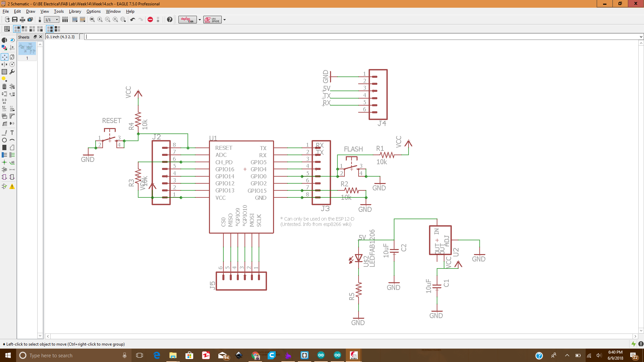644x362 pixels.
Task: Open the Help question mark icon
Action: tap(170, 19)
